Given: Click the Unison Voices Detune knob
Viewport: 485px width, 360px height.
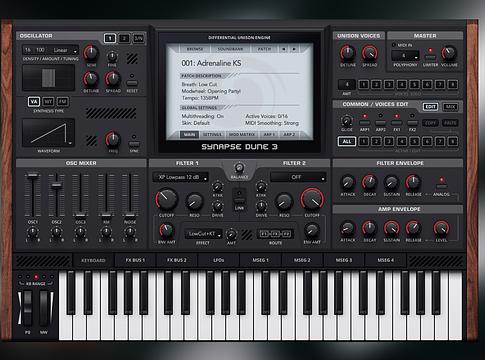Looking at the screenshot, I should pyautogui.click(x=348, y=53).
